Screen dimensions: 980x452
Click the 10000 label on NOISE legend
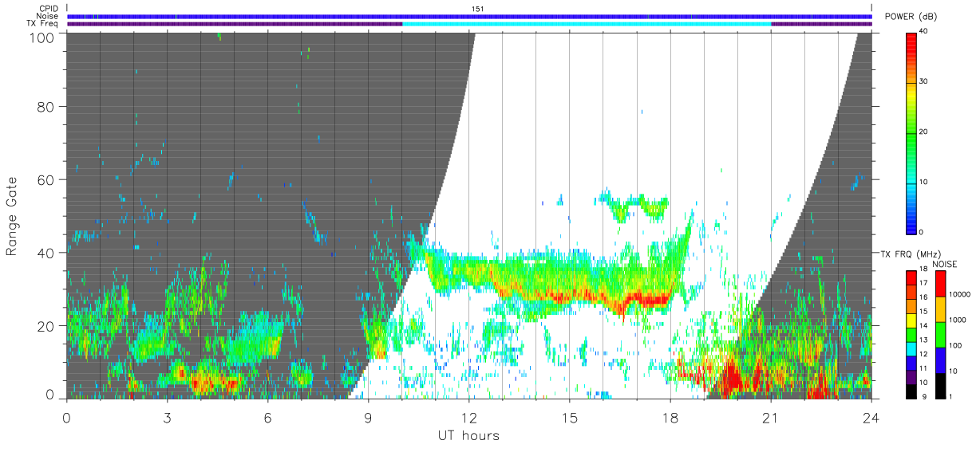pos(960,295)
